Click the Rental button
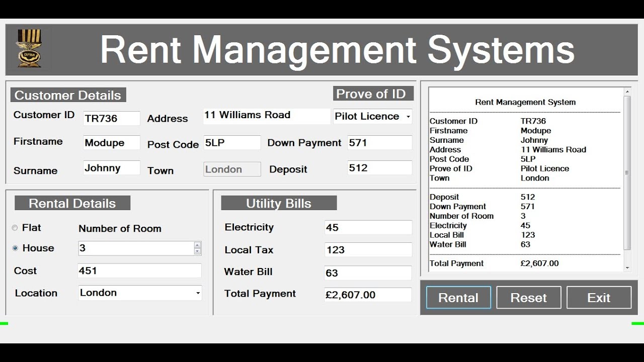644x362 pixels. [x=458, y=298]
